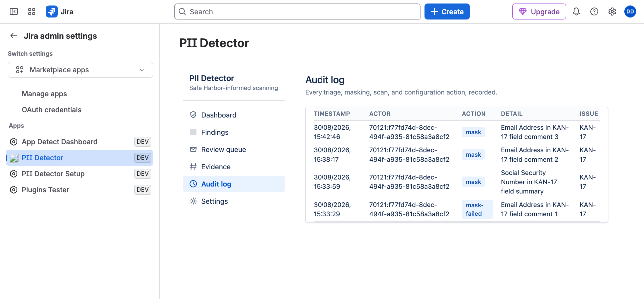This screenshot has width=644, height=299.
Task: Open the app Settings tab
Action: (234, 201)
